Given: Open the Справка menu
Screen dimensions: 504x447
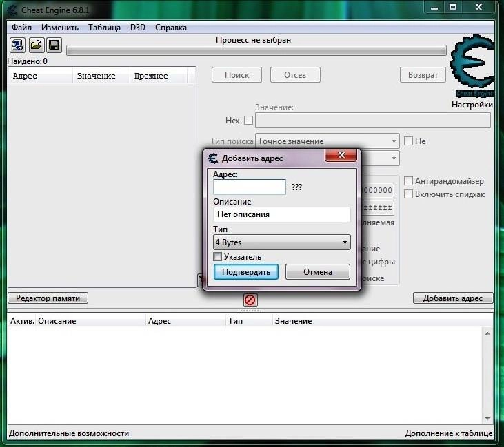Looking at the screenshot, I should 171,28.
